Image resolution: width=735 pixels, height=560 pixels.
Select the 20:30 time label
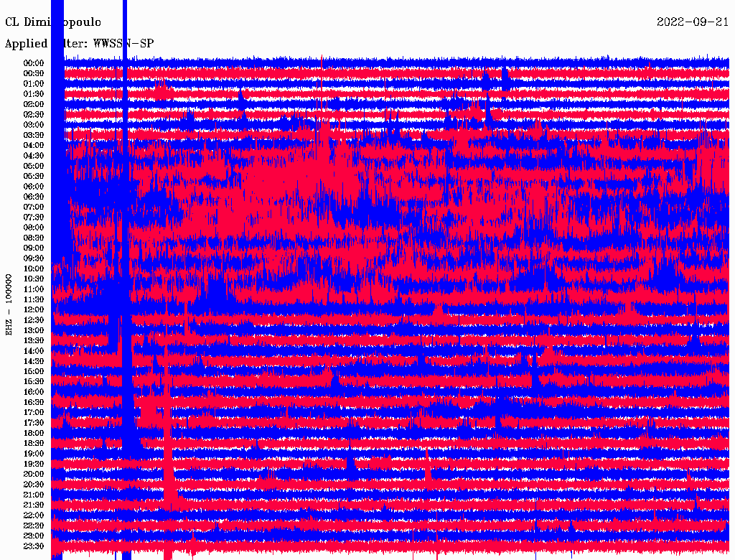point(34,485)
